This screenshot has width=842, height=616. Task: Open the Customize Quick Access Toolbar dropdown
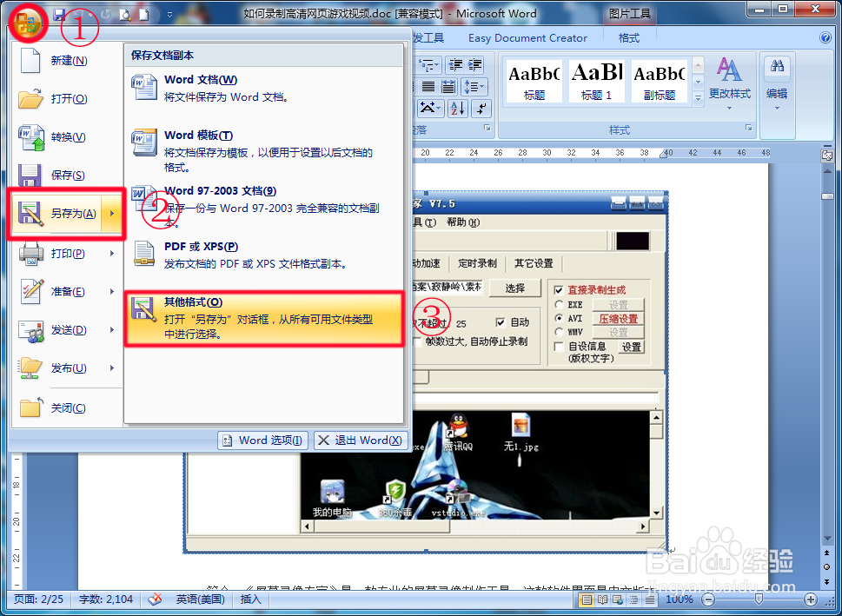[x=169, y=14]
